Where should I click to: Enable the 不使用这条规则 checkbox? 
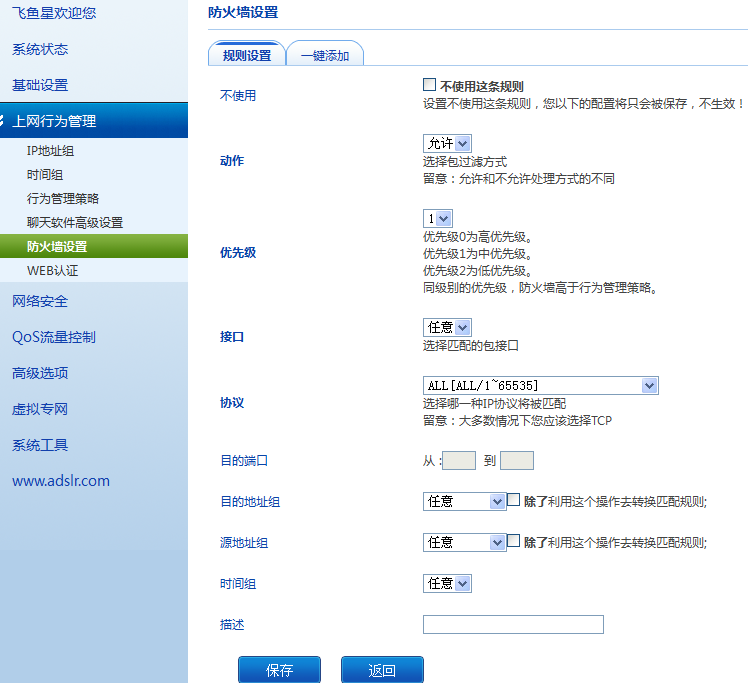[429, 84]
